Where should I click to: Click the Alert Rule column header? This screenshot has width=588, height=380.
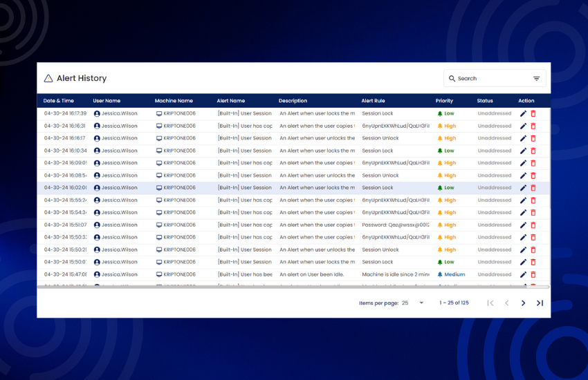pyautogui.click(x=373, y=101)
